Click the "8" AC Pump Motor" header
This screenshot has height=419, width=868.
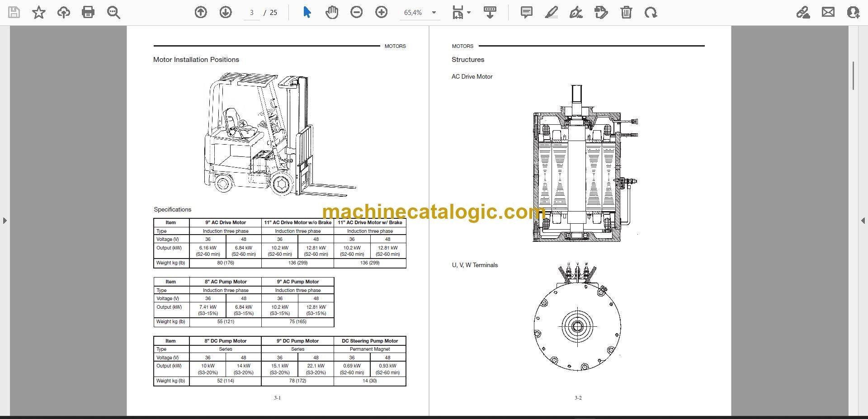coord(226,282)
